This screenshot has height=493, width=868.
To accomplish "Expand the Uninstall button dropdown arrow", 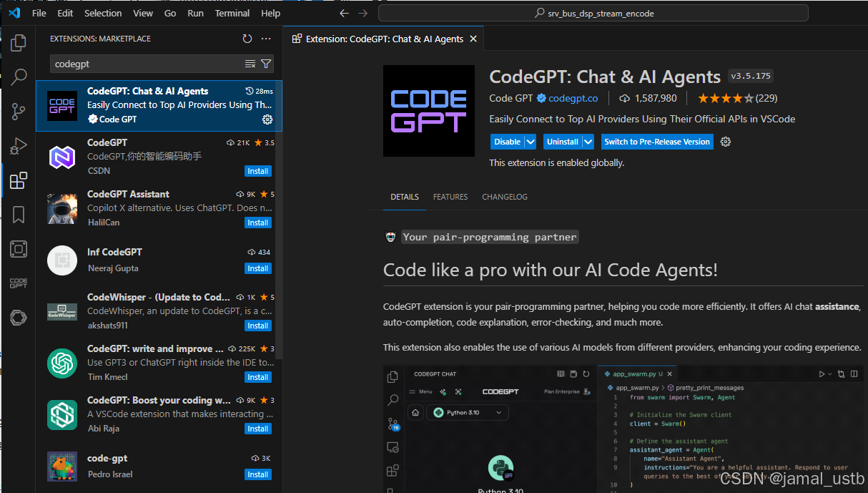I will [x=588, y=142].
